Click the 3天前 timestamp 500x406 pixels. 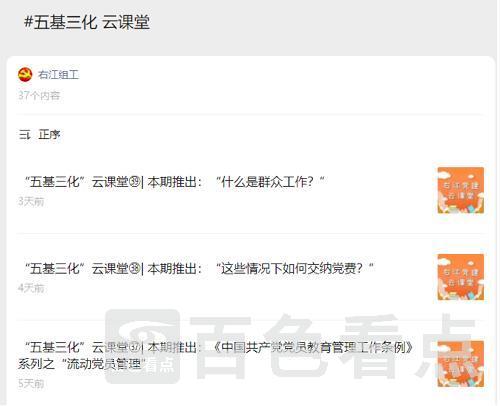[x=31, y=201]
